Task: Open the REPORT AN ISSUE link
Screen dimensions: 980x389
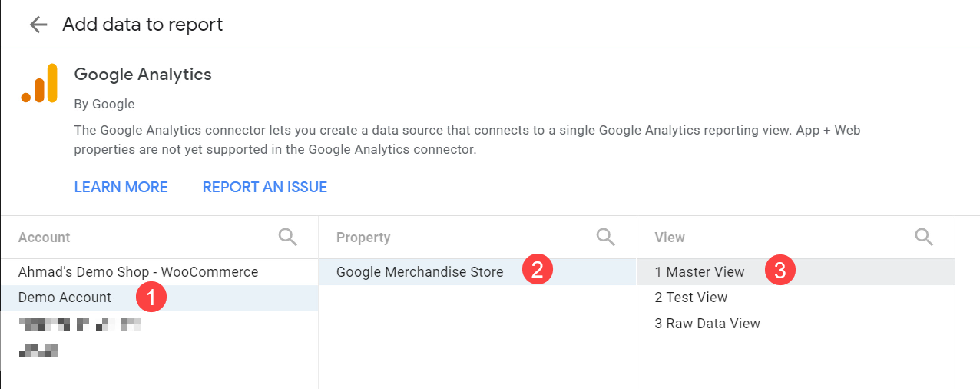Action: (x=265, y=187)
